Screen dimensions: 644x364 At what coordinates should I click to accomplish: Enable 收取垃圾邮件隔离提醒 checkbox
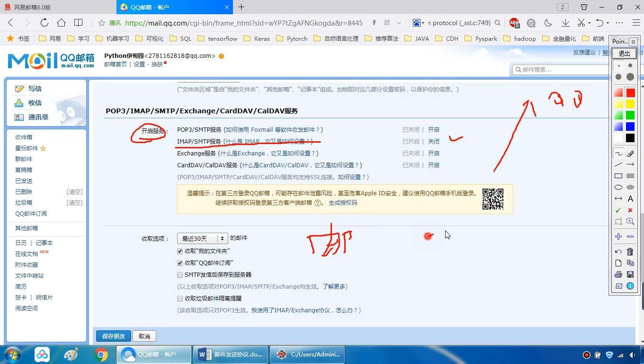click(x=180, y=299)
